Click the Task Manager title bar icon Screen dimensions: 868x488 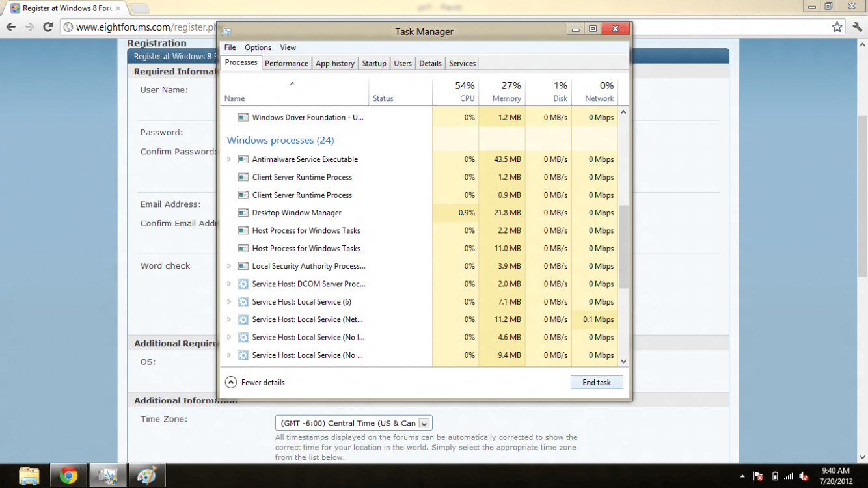point(226,31)
